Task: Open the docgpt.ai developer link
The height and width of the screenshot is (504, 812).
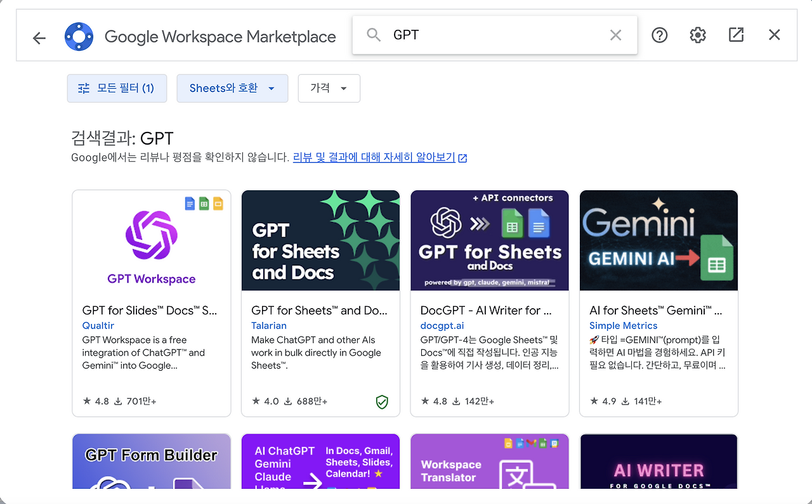Action: pos(443,325)
